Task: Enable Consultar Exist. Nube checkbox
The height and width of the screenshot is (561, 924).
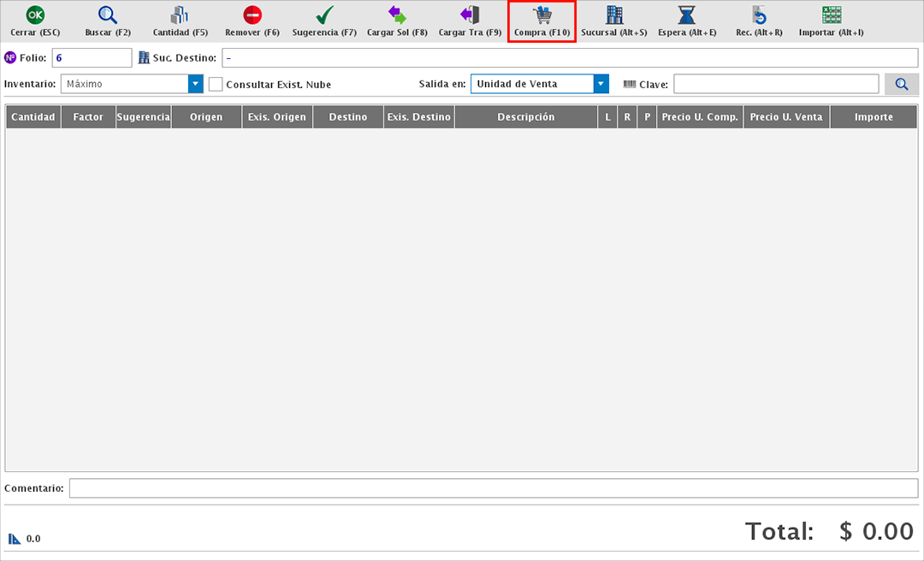Action: pos(216,85)
